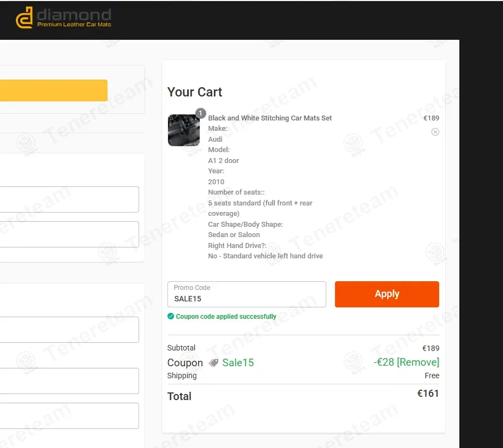Click the €161 total amount

(x=428, y=393)
